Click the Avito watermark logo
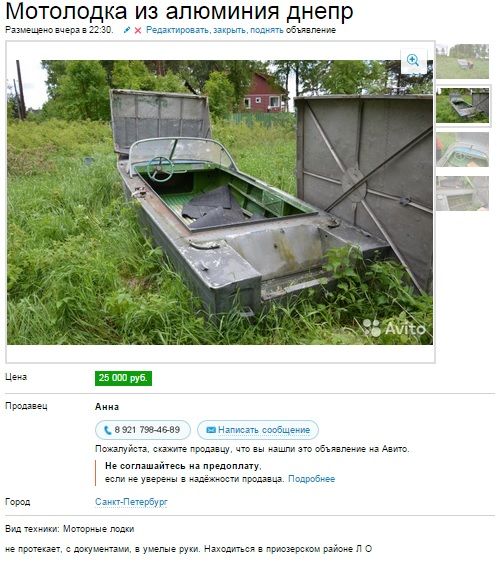 [394, 328]
